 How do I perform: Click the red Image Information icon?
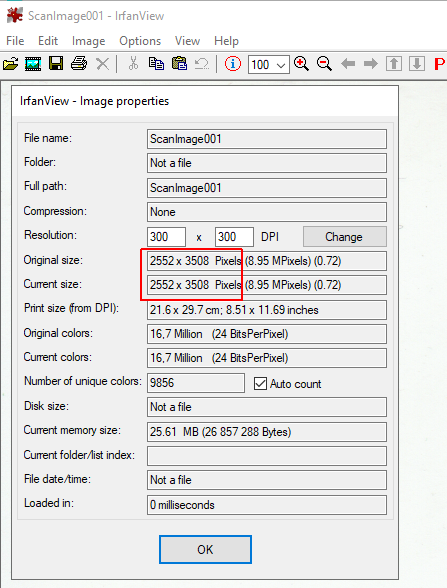[233, 64]
